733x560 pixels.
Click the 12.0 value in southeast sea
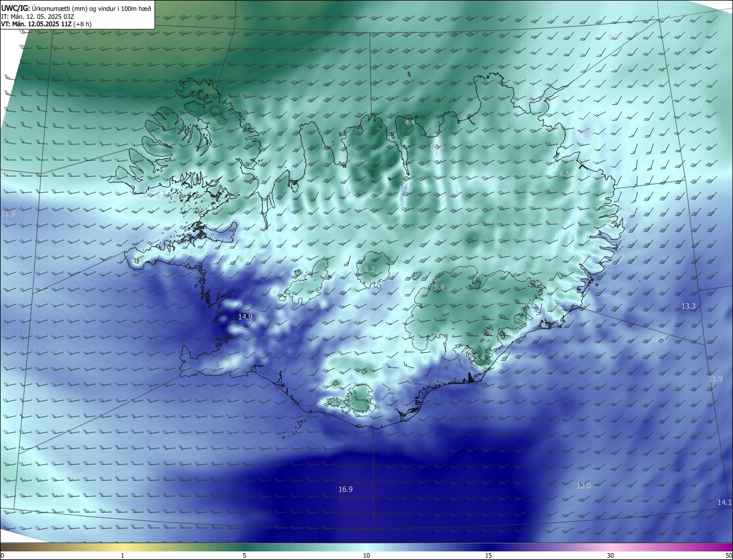(583, 486)
